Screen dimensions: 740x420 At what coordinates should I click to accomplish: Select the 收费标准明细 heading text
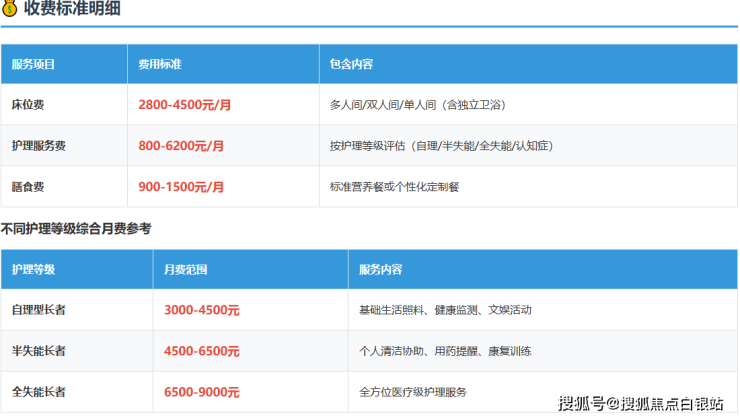(72, 8)
